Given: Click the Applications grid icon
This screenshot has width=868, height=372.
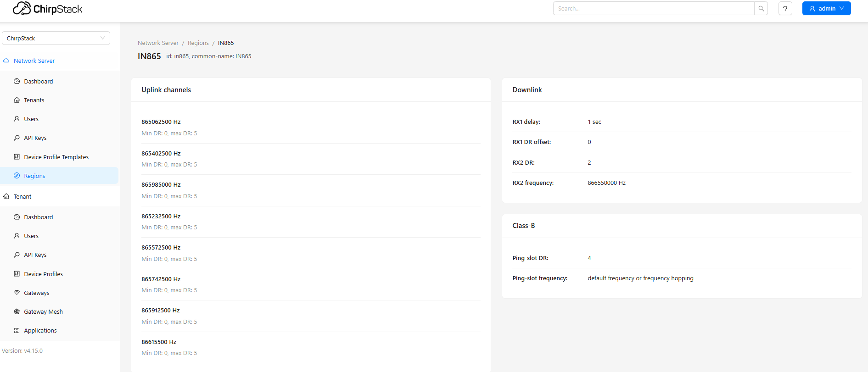Looking at the screenshot, I should click(x=17, y=330).
